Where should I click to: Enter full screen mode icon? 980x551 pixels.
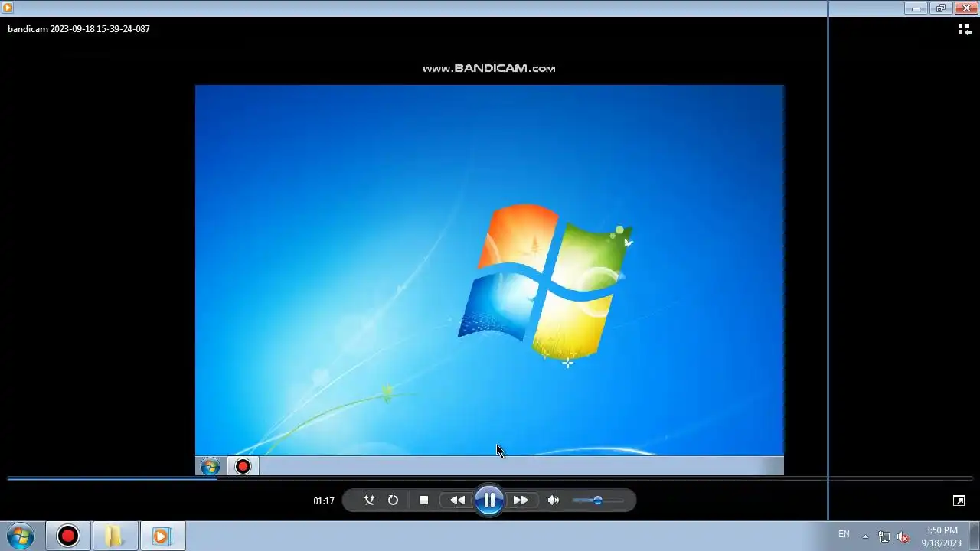959,500
